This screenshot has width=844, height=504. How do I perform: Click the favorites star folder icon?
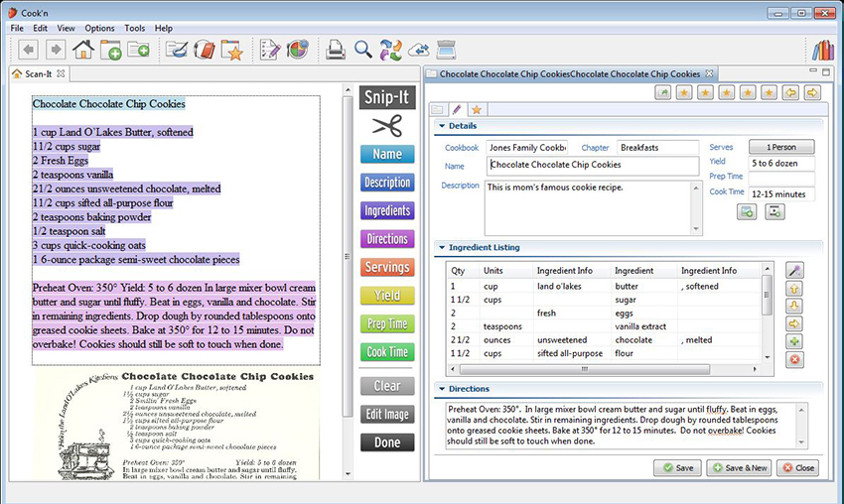click(232, 50)
